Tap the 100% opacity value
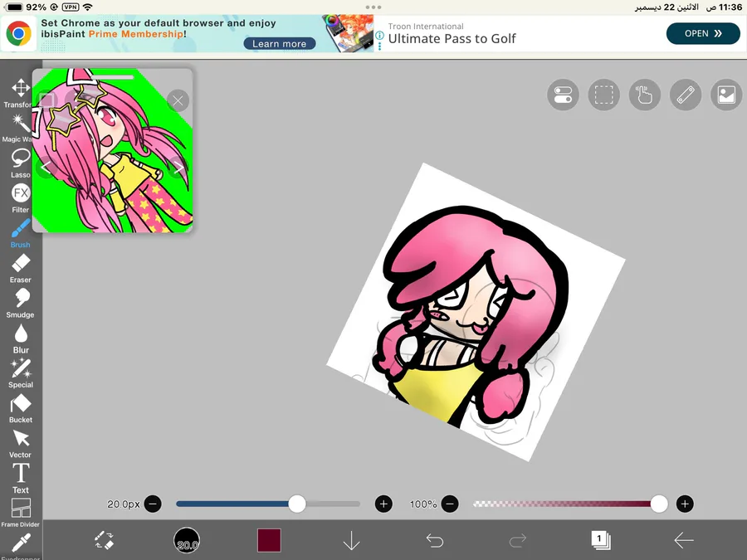 click(x=423, y=504)
